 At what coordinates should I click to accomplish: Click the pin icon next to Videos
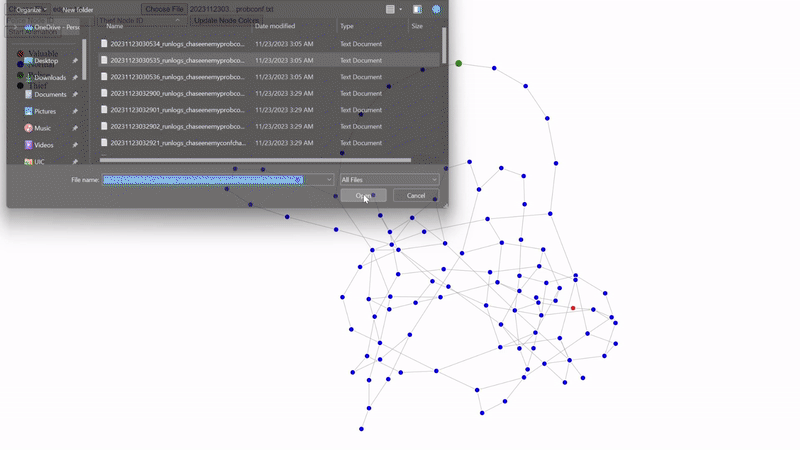tap(75, 145)
